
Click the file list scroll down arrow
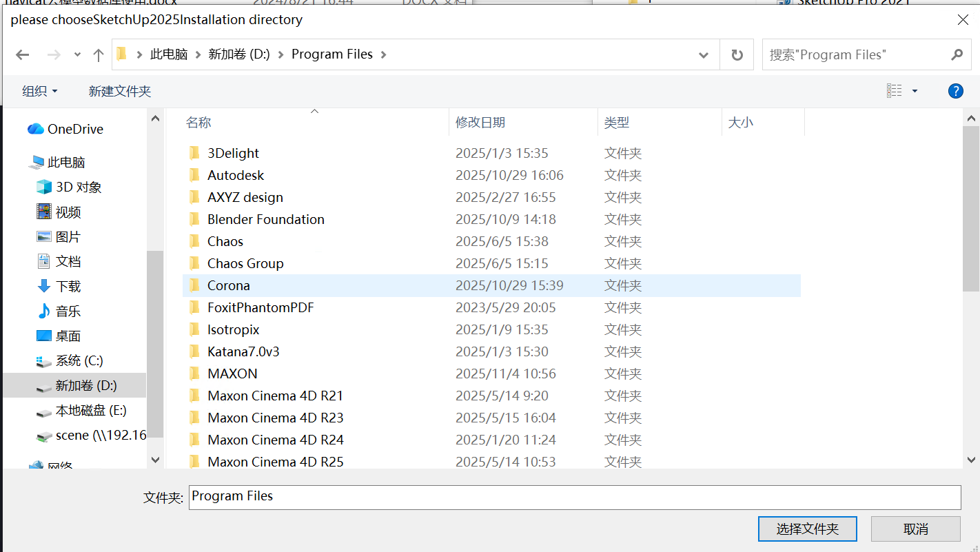971,460
